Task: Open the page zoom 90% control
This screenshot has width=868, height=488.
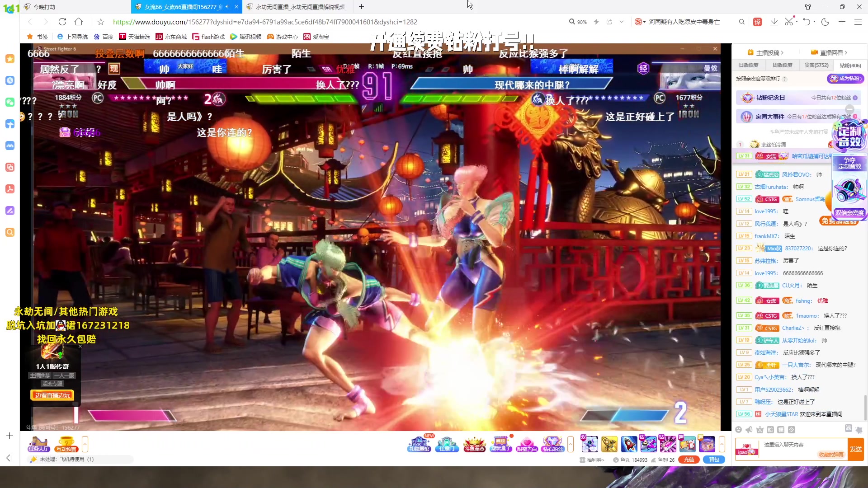Action: (x=578, y=22)
